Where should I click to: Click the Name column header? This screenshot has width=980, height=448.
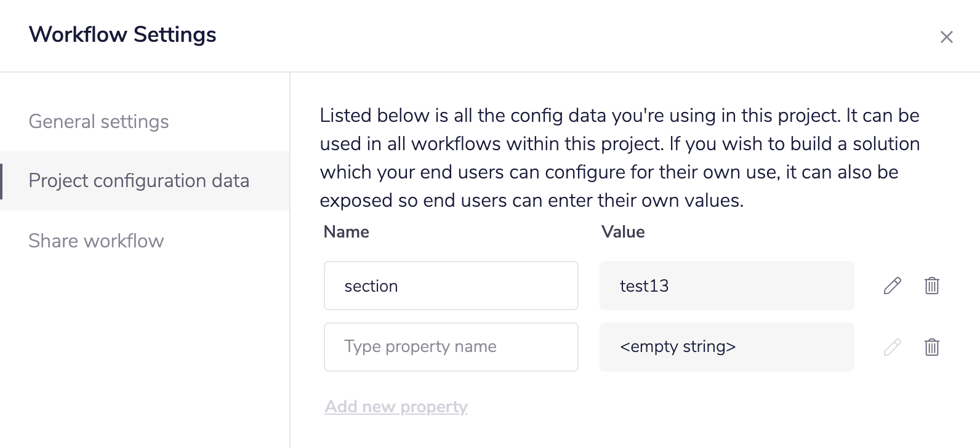(x=347, y=232)
